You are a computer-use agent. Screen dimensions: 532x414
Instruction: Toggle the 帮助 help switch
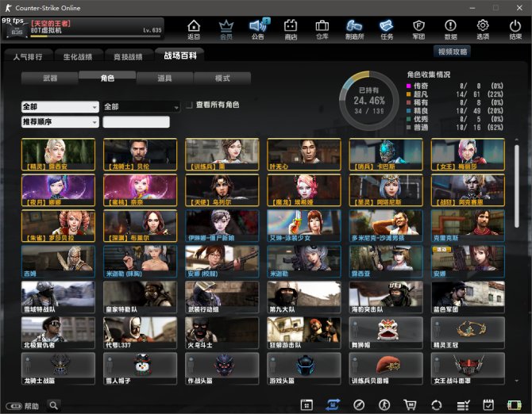(13, 406)
